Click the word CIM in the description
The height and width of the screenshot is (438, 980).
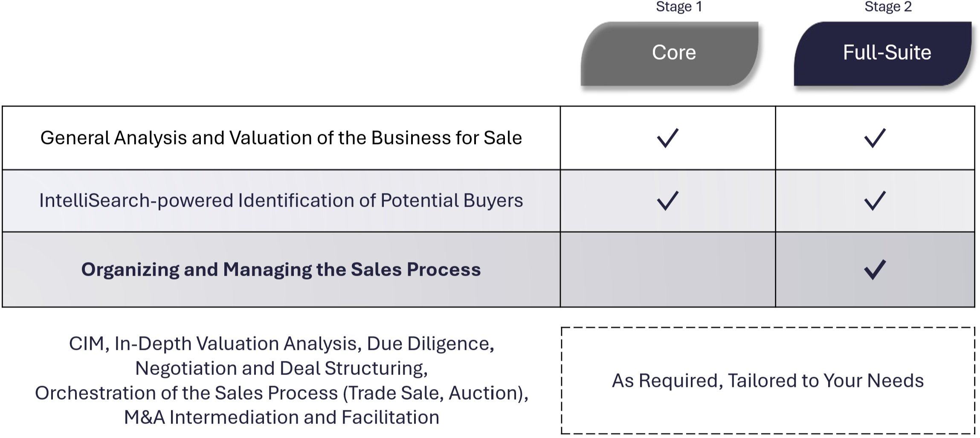pyautogui.click(x=86, y=344)
